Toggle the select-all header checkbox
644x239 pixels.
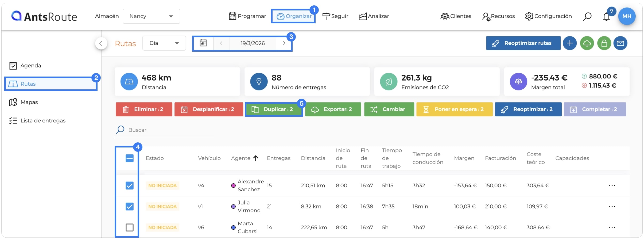130,158
